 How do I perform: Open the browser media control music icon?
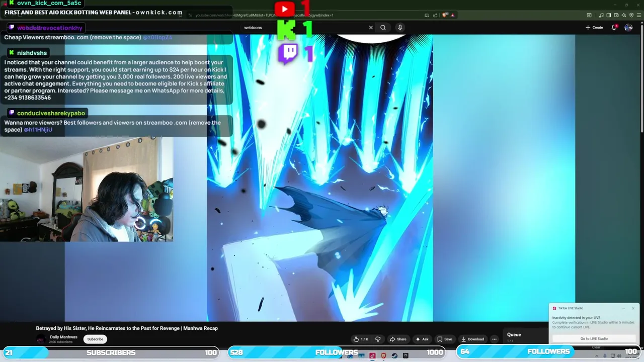(x=601, y=15)
